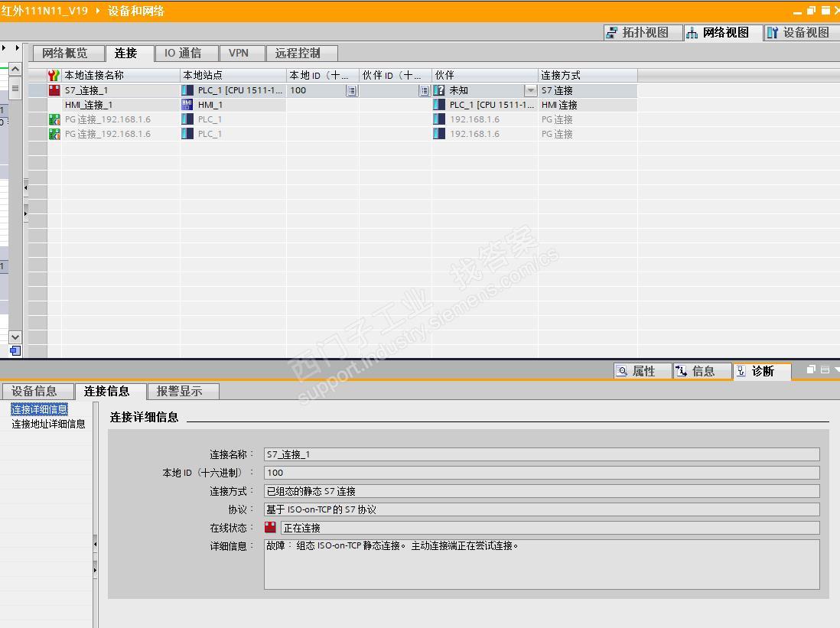Select first PG 连接_192.168.1.6 row name
The width and height of the screenshot is (840, 628).
108,119
